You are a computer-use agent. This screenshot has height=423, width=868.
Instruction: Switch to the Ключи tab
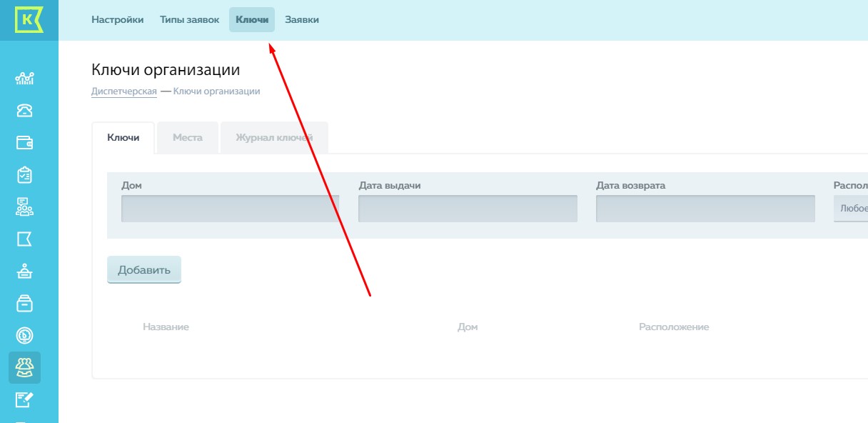(123, 137)
